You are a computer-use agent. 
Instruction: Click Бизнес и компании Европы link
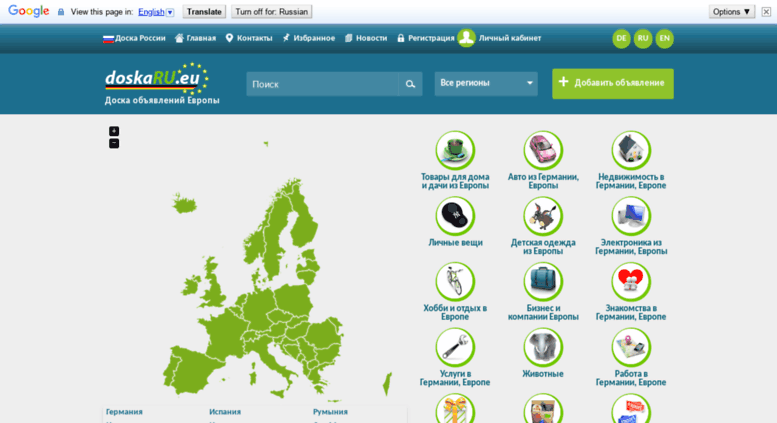point(543,313)
